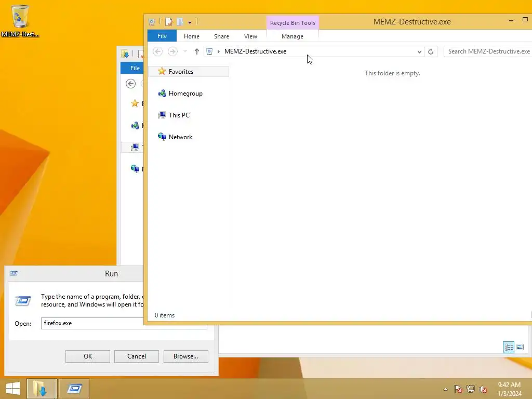Click the Back arrow in the front Explorer window

coord(157,51)
